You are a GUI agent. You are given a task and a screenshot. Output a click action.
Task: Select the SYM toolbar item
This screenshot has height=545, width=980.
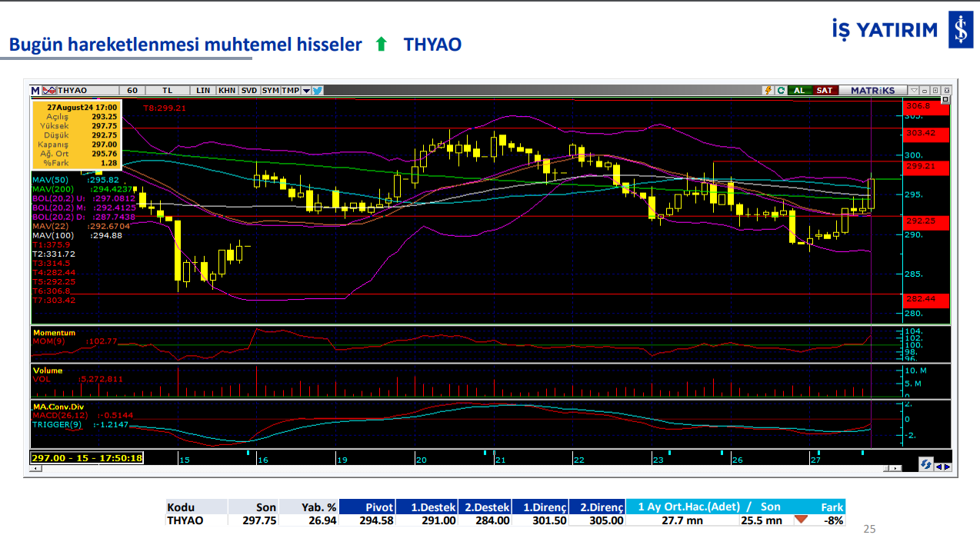[270, 90]
